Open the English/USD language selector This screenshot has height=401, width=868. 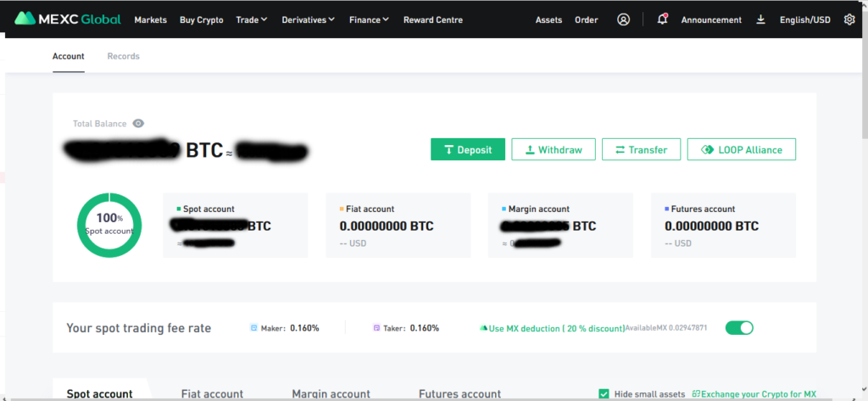pos(804,19)
